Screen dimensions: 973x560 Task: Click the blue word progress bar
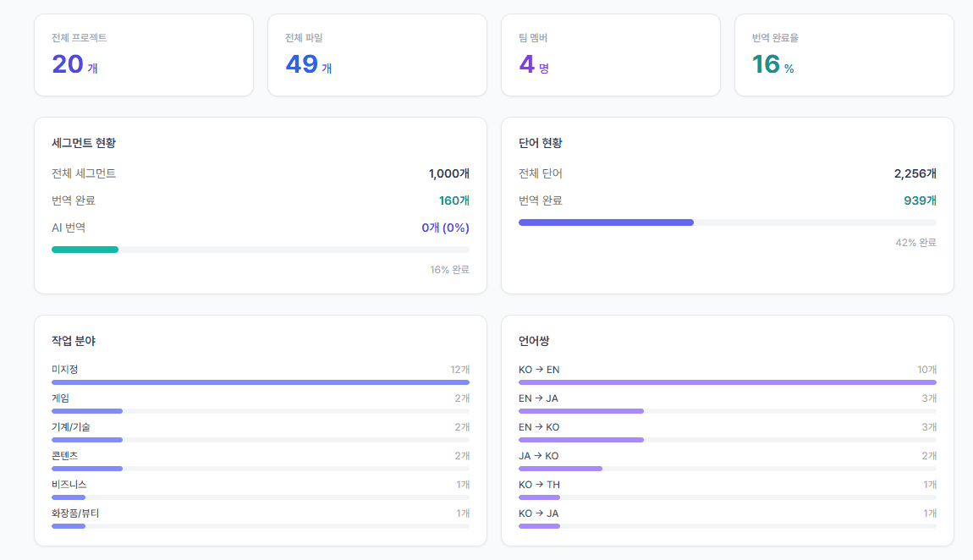[x=728, y=222]
